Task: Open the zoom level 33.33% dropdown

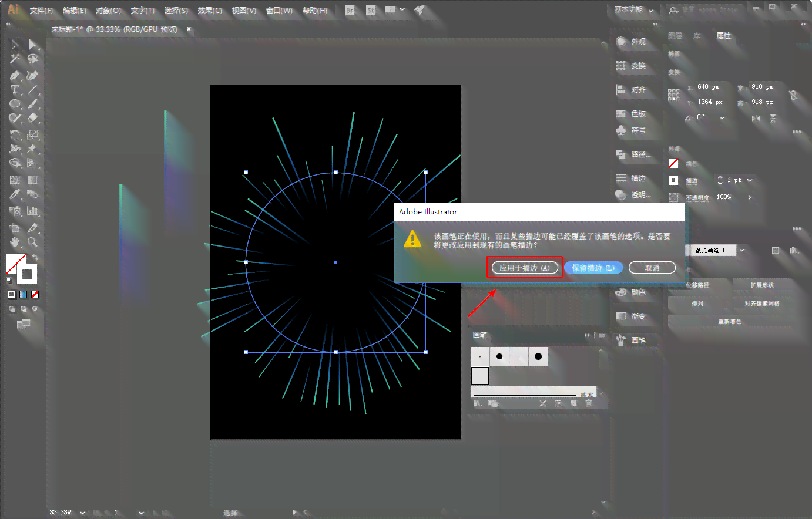Action: (82, 513)
